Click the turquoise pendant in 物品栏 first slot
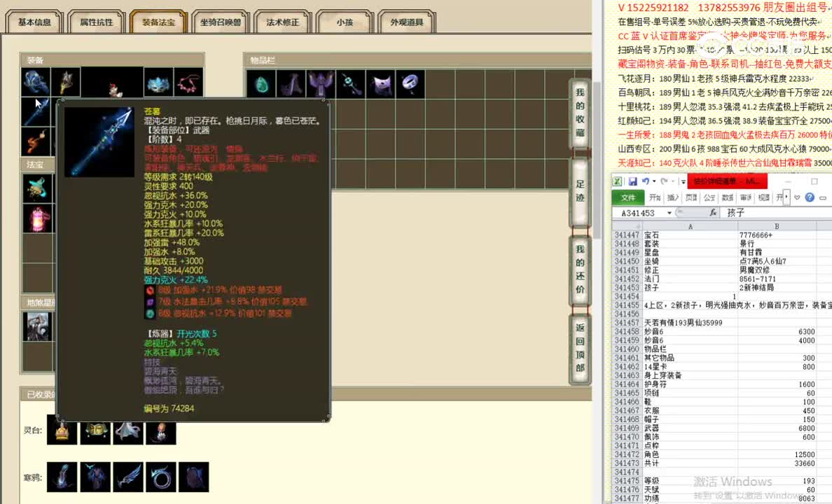Screen dimensions: 832x504 (x=263, y=83)
